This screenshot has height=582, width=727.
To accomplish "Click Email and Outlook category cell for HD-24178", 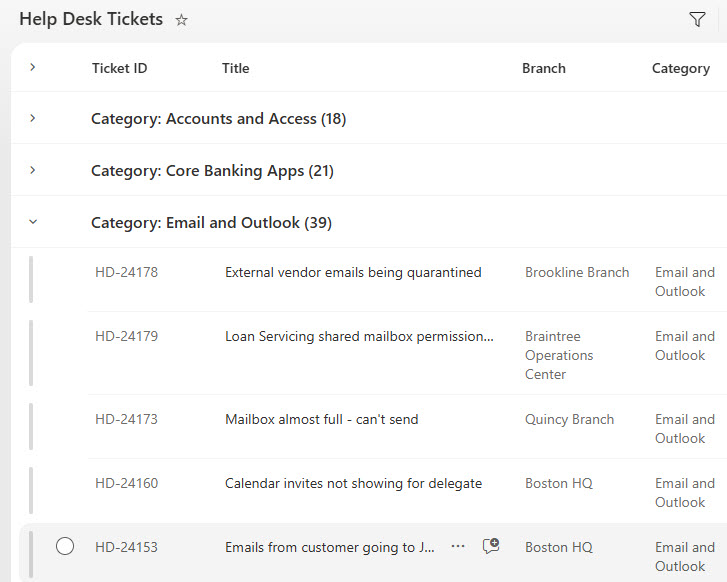I will click(685, 281).
